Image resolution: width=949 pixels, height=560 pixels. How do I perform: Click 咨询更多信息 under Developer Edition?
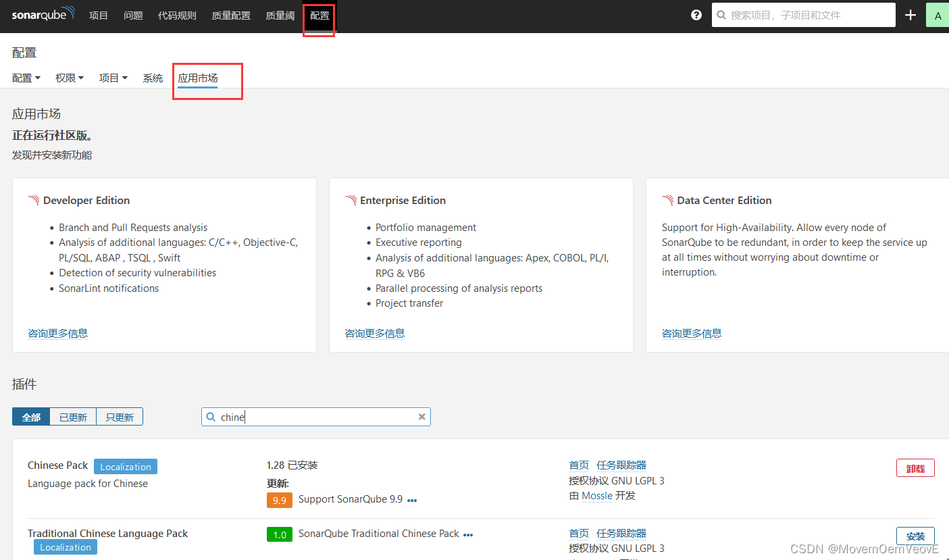[57, 333]
